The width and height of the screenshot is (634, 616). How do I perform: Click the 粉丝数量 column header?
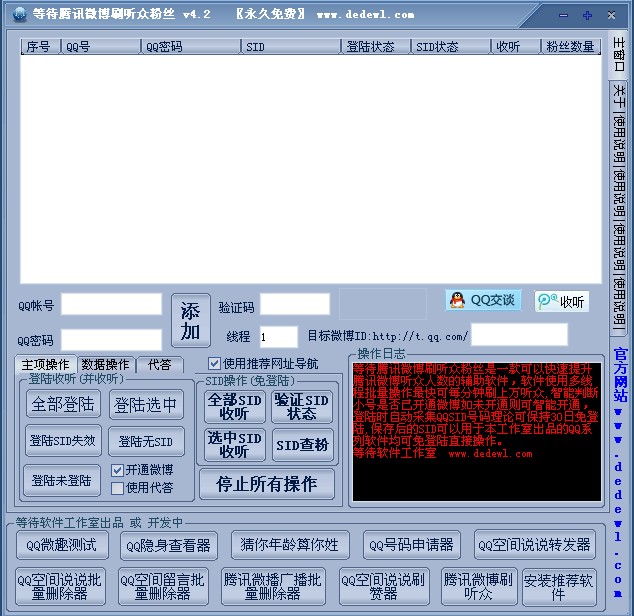tap(570, 47)
